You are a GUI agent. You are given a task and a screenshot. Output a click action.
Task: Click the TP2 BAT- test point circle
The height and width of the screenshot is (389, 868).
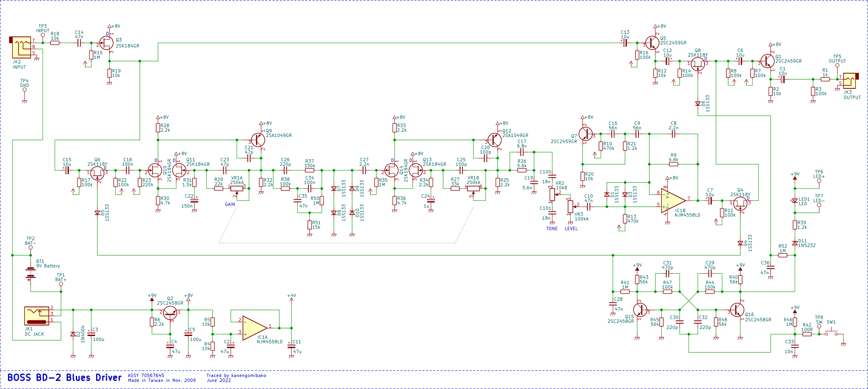click(x=30, y=248)
